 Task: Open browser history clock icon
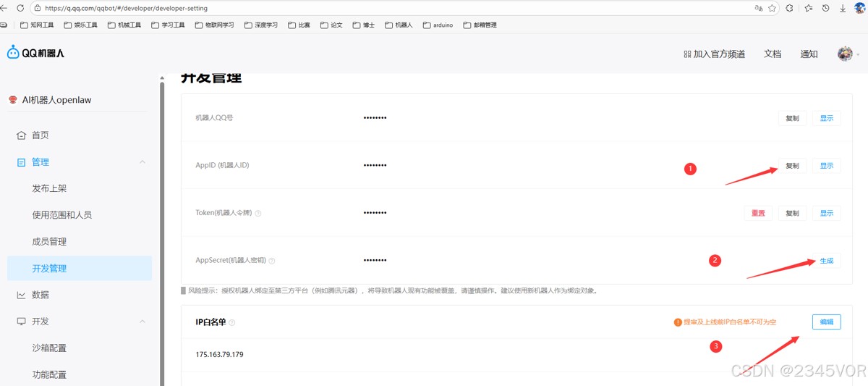point(825,8)
